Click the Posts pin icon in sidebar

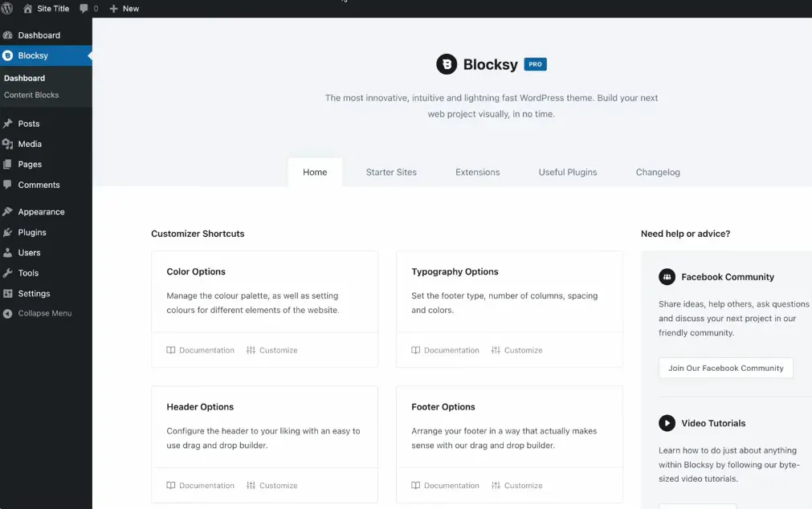8,124
